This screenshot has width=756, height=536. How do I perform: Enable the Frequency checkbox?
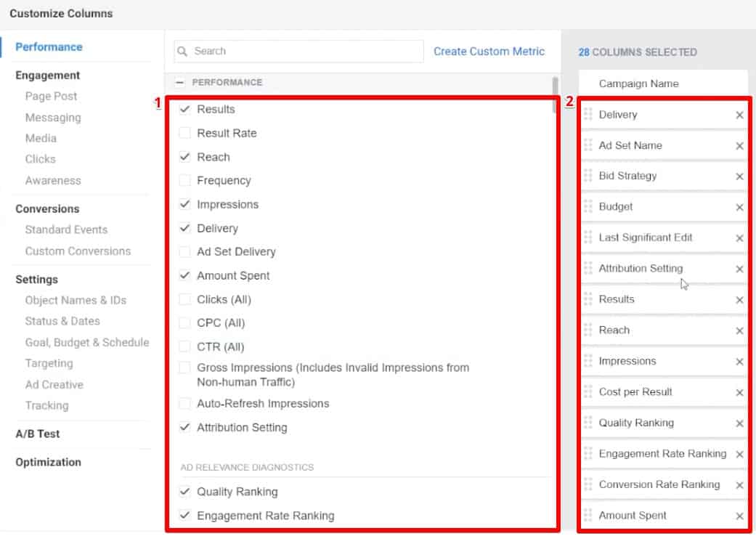coord(184,180)
